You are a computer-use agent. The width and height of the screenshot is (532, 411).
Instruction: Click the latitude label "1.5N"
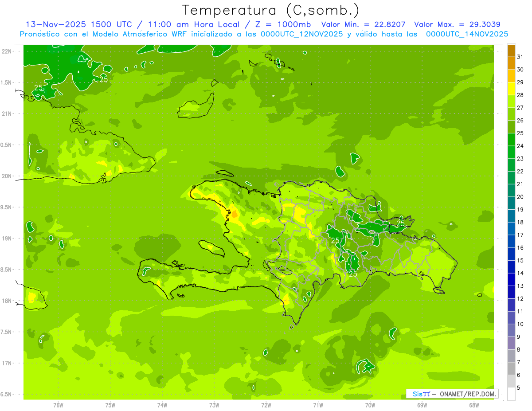pos(6,82)
